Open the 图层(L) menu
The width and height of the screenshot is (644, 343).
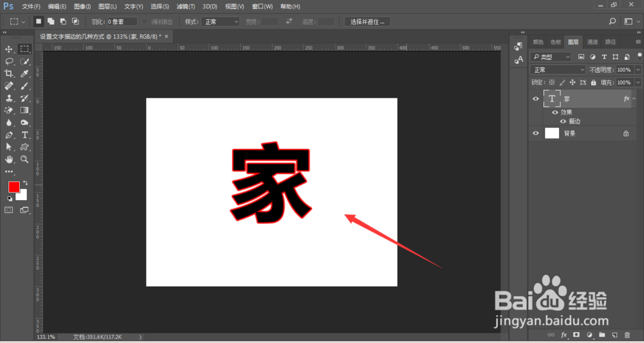108,6
